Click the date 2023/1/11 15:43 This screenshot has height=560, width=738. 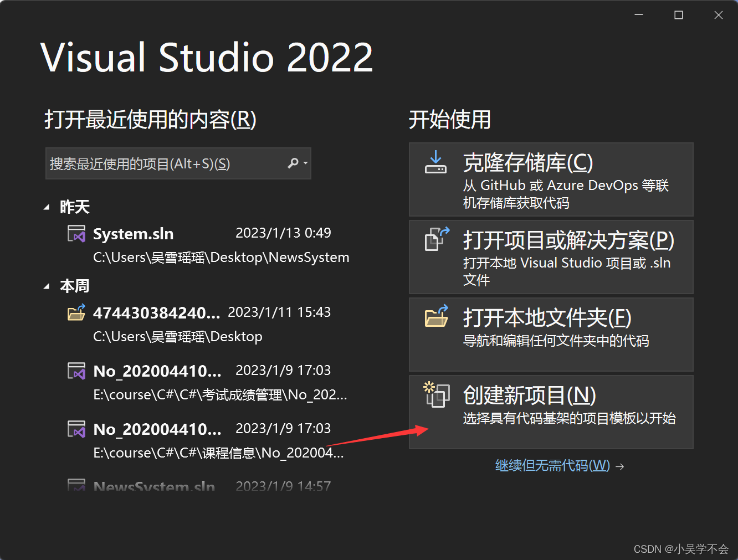(x=279, y=312)
